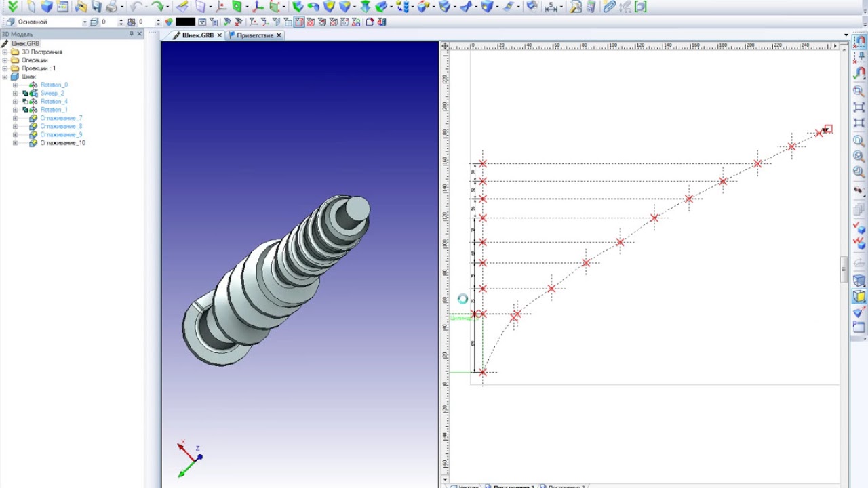This screenshot has height=488, width=868.
Task: Select Сглаживание_8 in the tree
Action: tap(61, 126)
